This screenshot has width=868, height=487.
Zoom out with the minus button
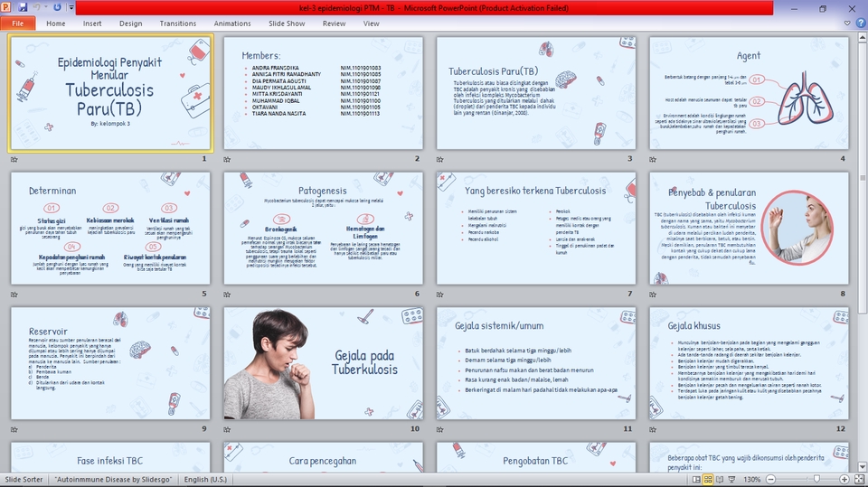[x=770, y=479]
